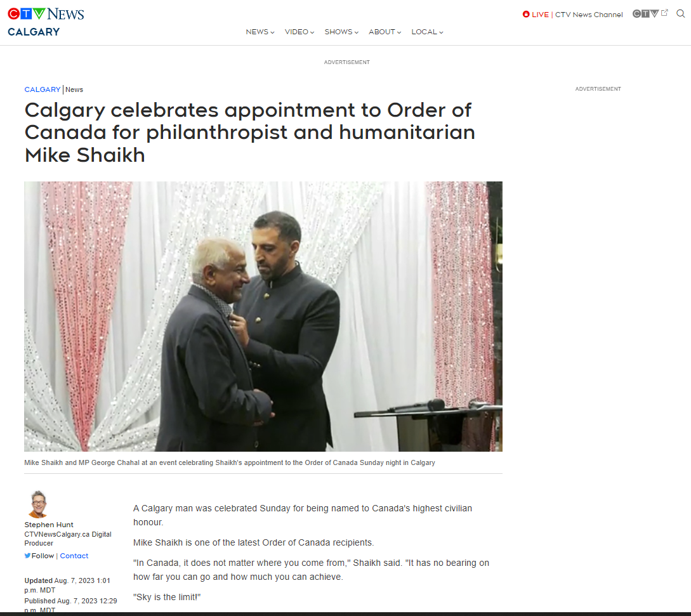This screenshot has width=691, height=616.
Task: Open the ABOUT menu
Action: click(385, 32)
